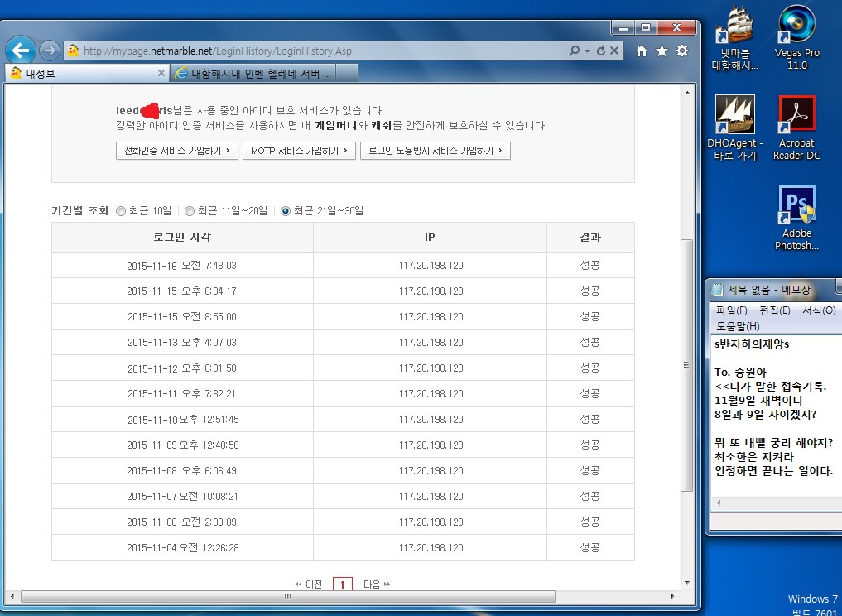Viewport: 842px width, 616px height.
Task: Click MOTP 서비스 가입하기 button
Action: tap(299, 151)
